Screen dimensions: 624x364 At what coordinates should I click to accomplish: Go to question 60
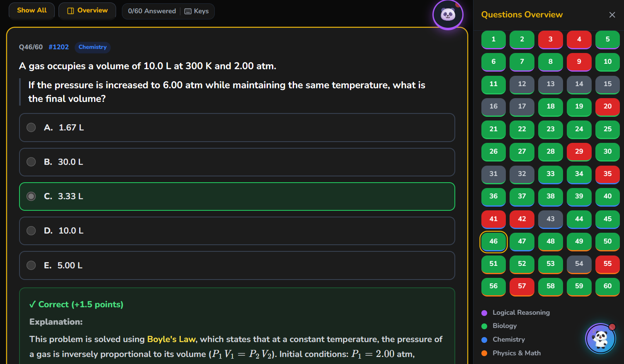pos(607,286)
